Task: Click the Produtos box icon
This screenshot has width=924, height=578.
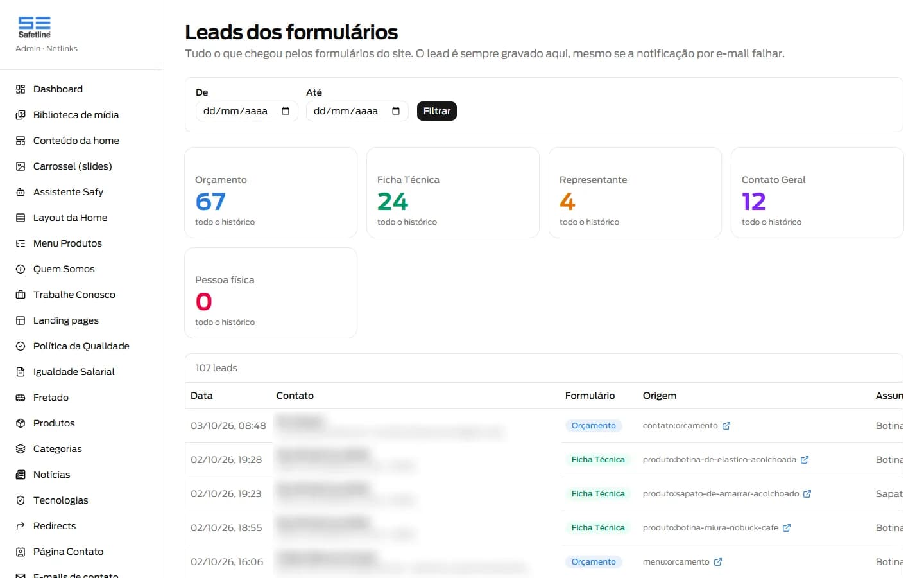Action: [x=21, y=423]
